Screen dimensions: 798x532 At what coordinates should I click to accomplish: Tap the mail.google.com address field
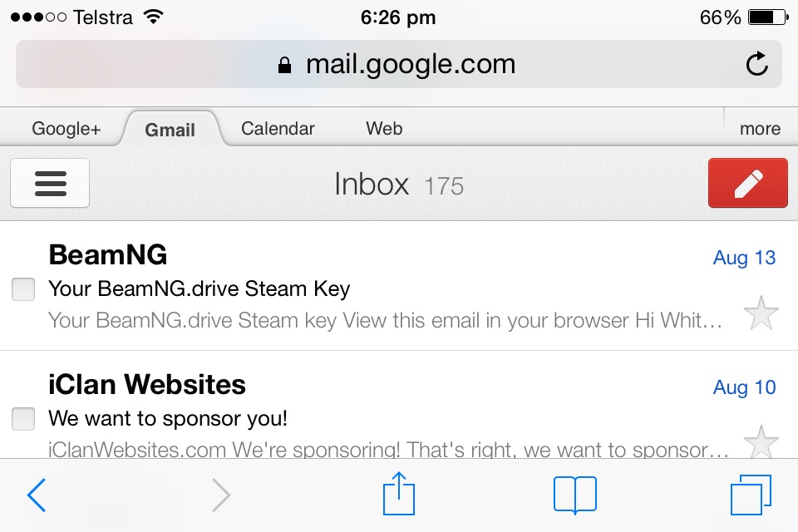pos(399,64)
